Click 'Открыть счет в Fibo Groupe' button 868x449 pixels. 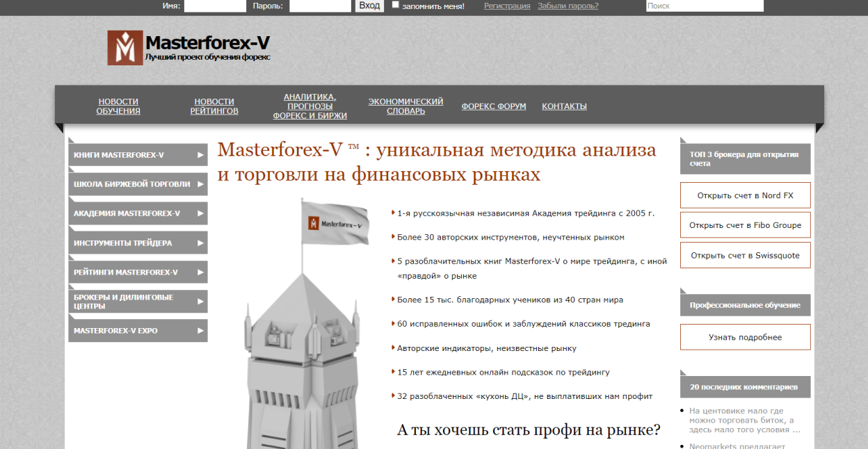pyautogui.click(x=746, y=225)
